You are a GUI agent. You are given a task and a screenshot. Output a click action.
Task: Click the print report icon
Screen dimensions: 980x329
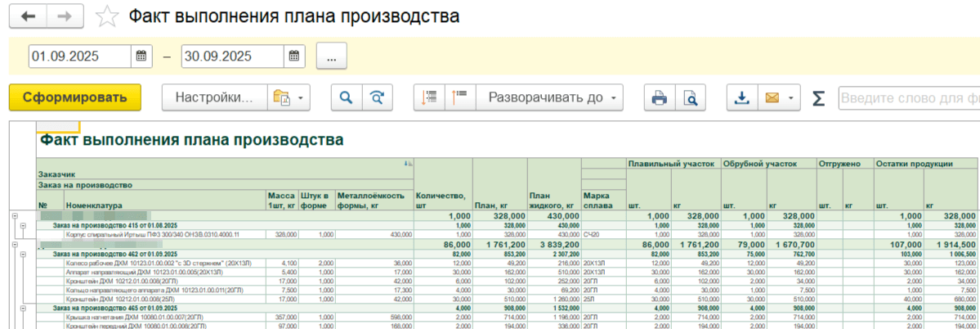659,97
